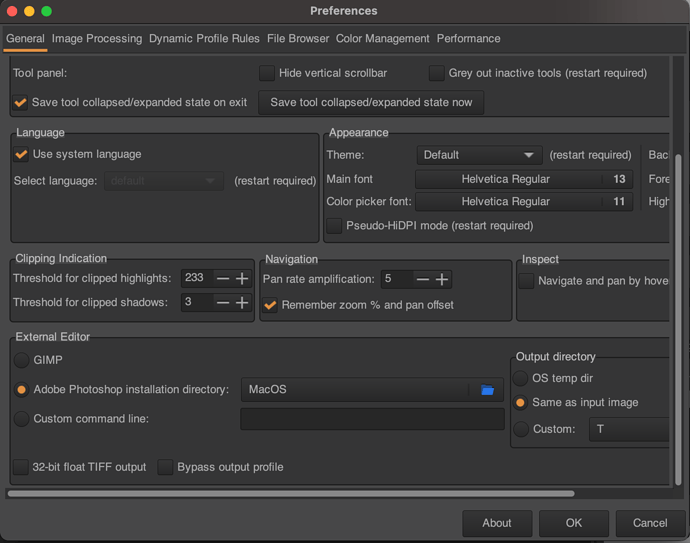The image size is (690, 543).
Task: Open the Dynamic Profile Rules tab
Action: tap(204, 39)
